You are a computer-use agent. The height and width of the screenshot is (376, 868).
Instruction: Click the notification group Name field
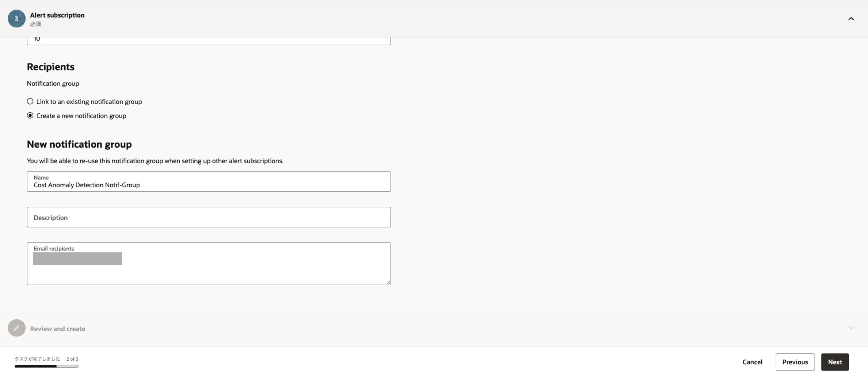tap(209, 181)
